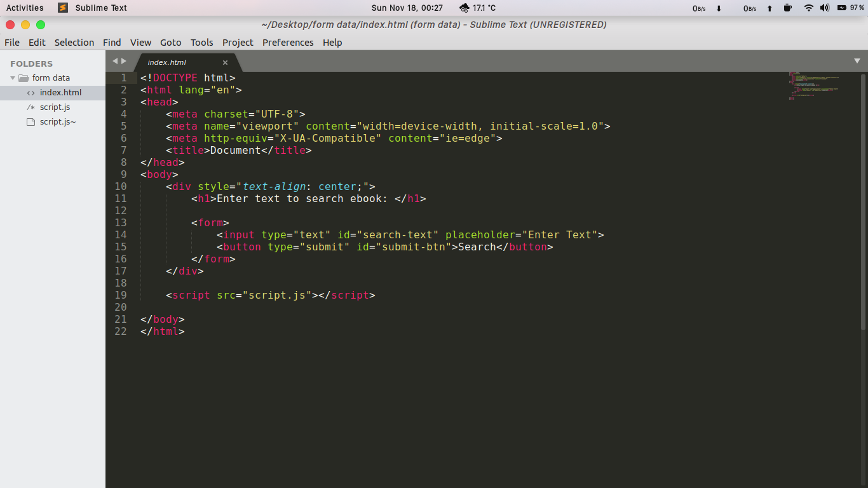This screenshot has height=488, width=868.
Task: Click the "Enter text to search ebook:" heading text
Action: 302,198
